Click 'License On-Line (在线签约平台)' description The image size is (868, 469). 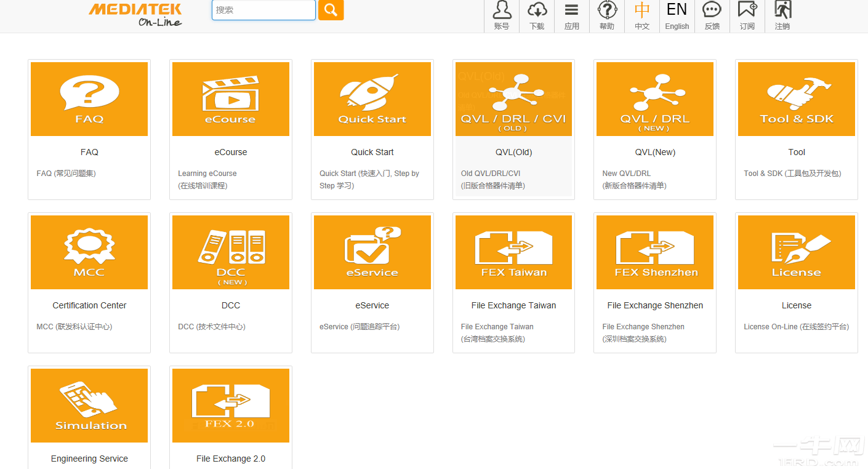click(x=796, y=327)
